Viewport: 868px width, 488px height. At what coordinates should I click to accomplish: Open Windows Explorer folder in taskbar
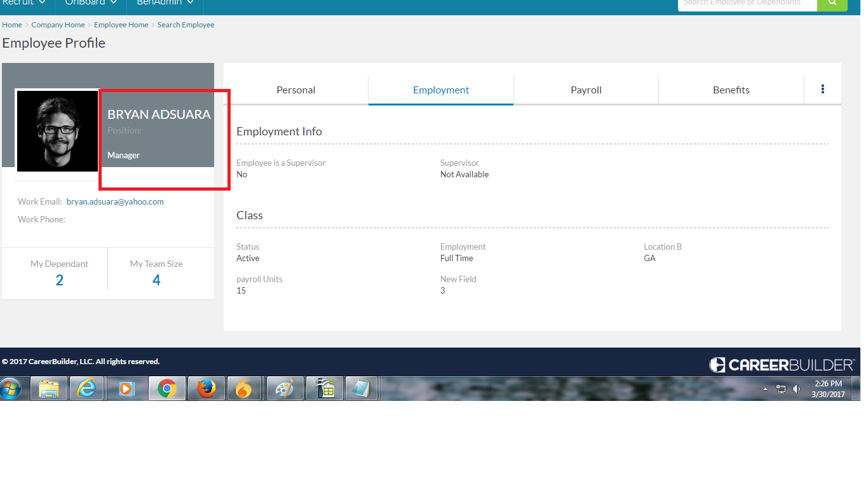(x=49, y=388)
